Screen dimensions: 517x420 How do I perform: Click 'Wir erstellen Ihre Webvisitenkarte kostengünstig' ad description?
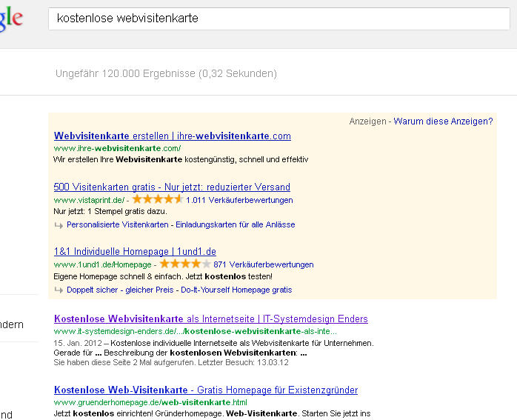181,159
